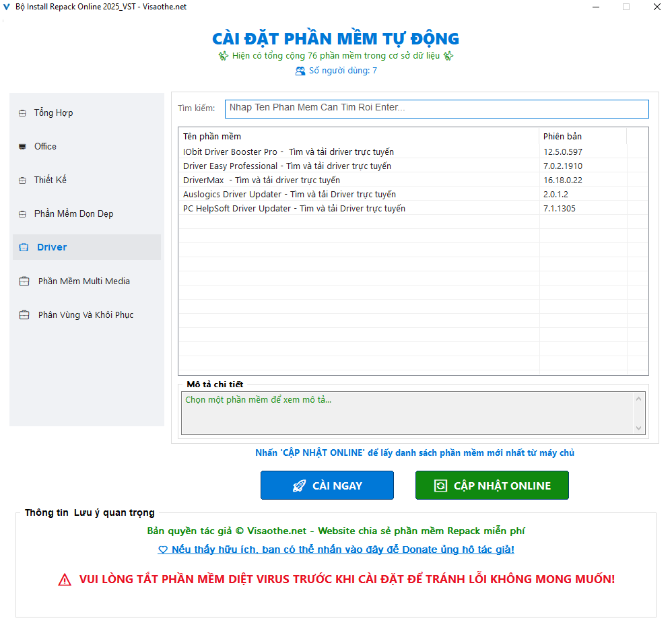Close the installer window
Viewport: 672px width, 635px height.
(657, 7)
